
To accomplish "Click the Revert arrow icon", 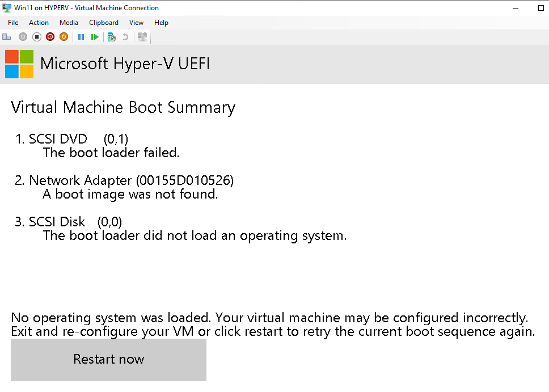I will coord(125,37).
